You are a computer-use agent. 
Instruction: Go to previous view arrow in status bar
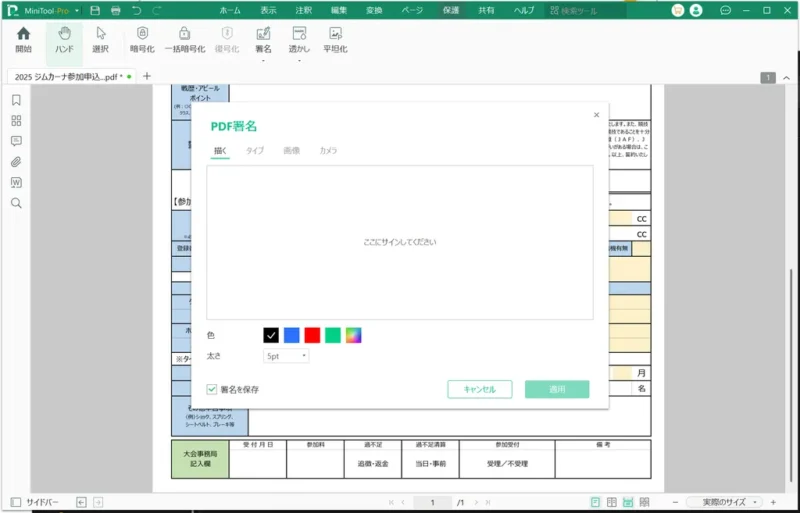[81, 502]
